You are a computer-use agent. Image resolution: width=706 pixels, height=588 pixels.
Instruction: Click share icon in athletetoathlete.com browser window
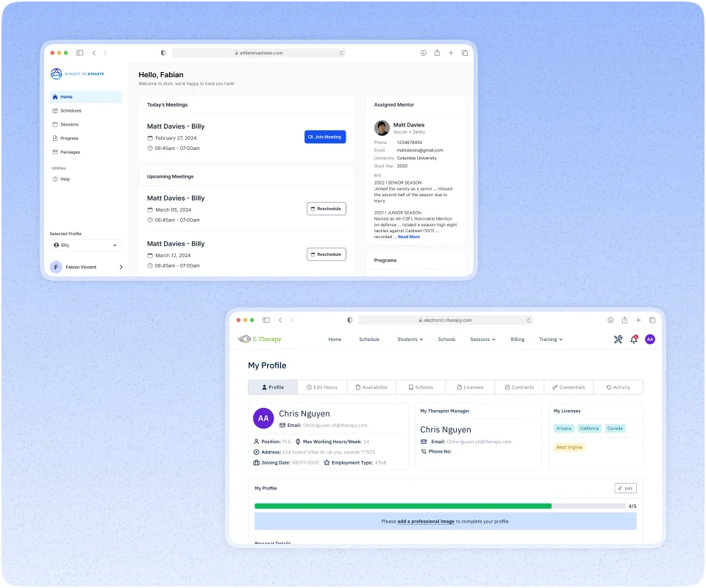point(437,53)
